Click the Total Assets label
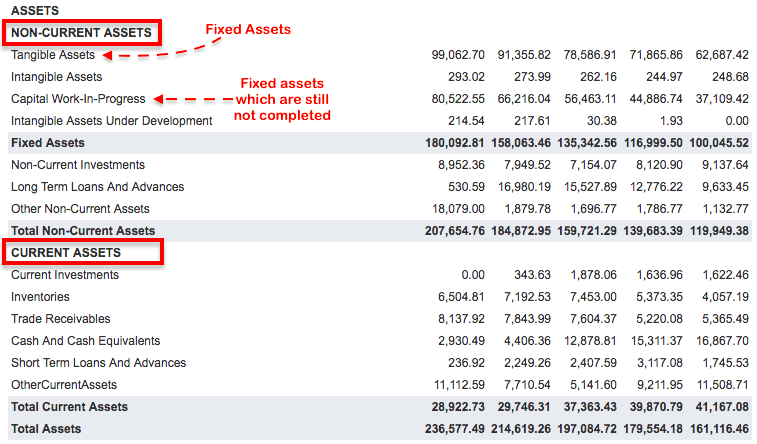The height and width of the screenshot is (444, 757). click(x=46, y=429)
